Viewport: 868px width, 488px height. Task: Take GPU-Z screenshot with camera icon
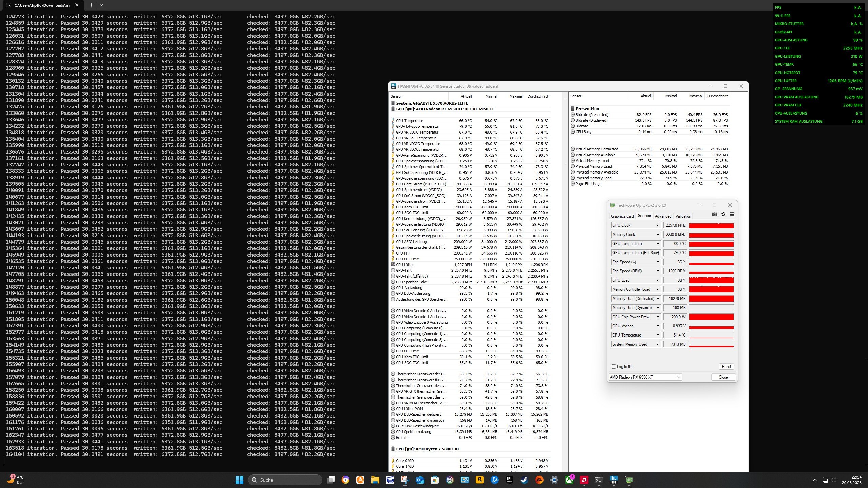714,214
